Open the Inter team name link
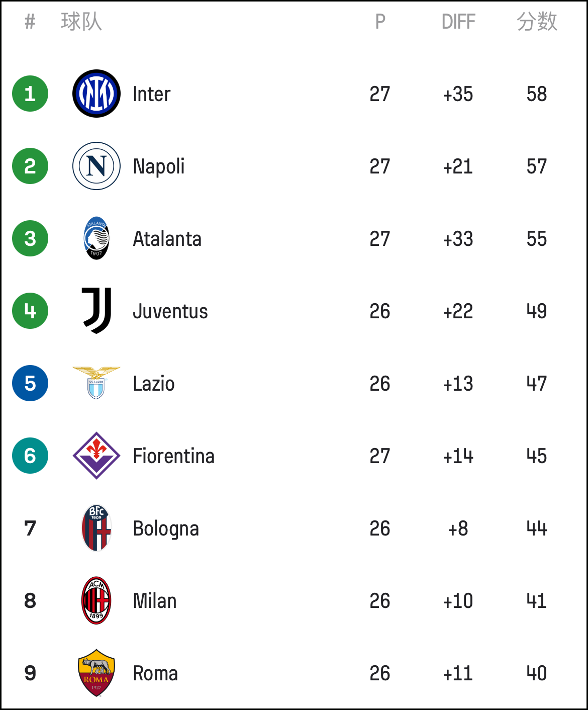The image size is (588, 710). 152,94
